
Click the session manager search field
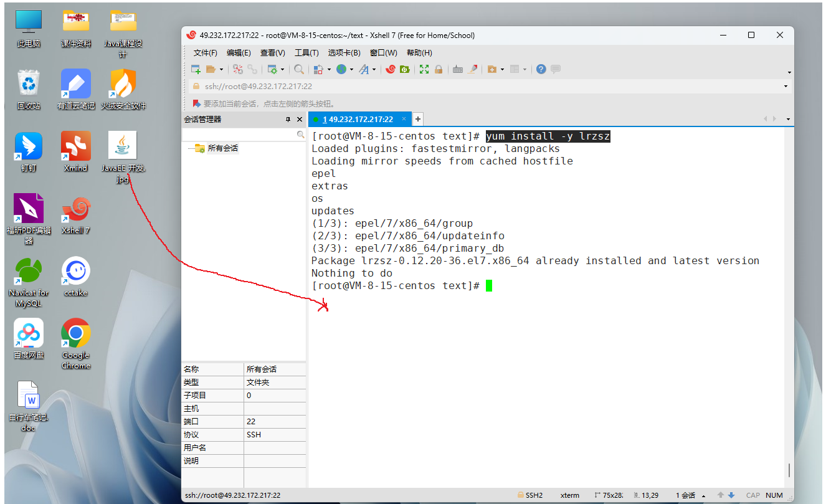[244, 135]
